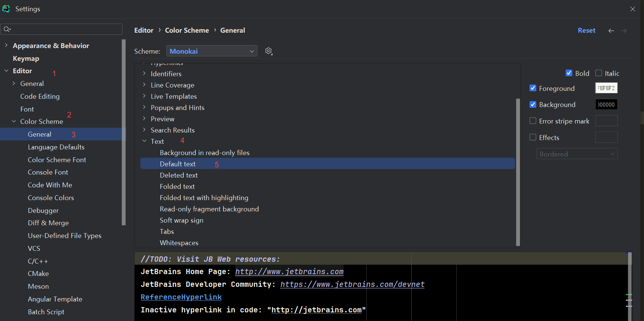
Task: Click the Foreground color swatch F8F8F2
Action: pos(606,88)
